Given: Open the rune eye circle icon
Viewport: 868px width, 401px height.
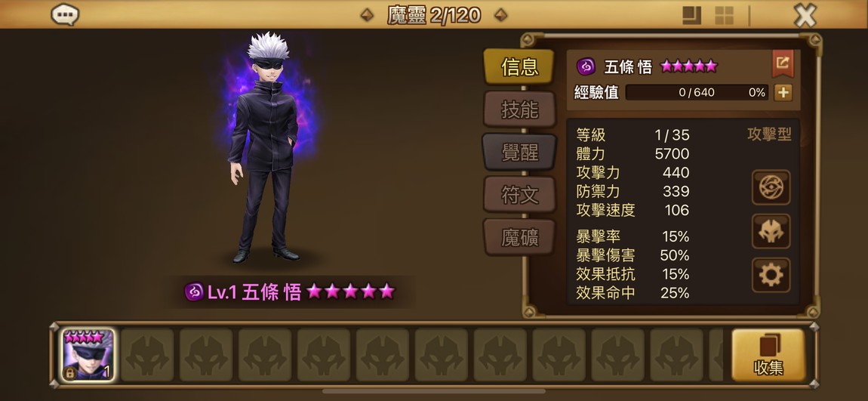Looking at the screenshot, I should (771, 187).
